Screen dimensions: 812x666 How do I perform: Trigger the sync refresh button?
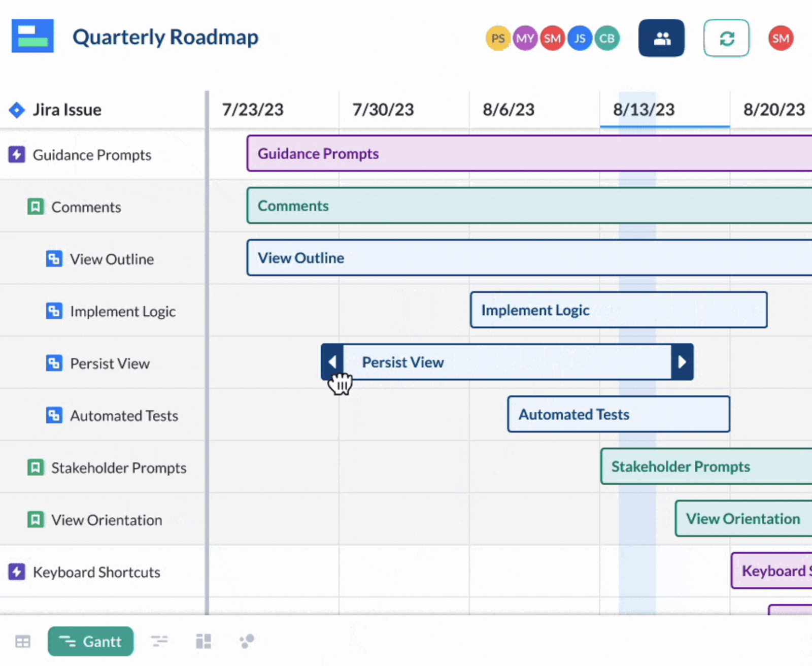726,38
